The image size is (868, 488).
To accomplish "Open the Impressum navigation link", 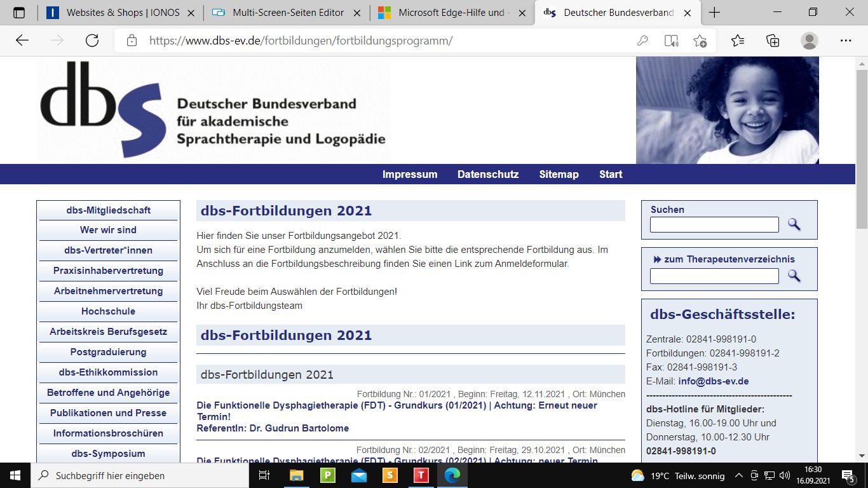I will tap(410, 174).
